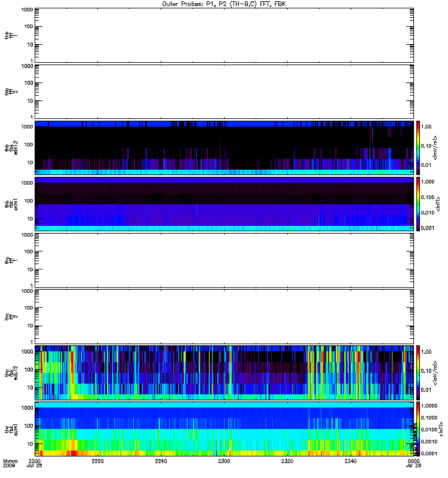The height and width of the screenshot is (478, 448).
Task: Click the 'thb fbk scm1' y-axis label
Action: [11, 204]
